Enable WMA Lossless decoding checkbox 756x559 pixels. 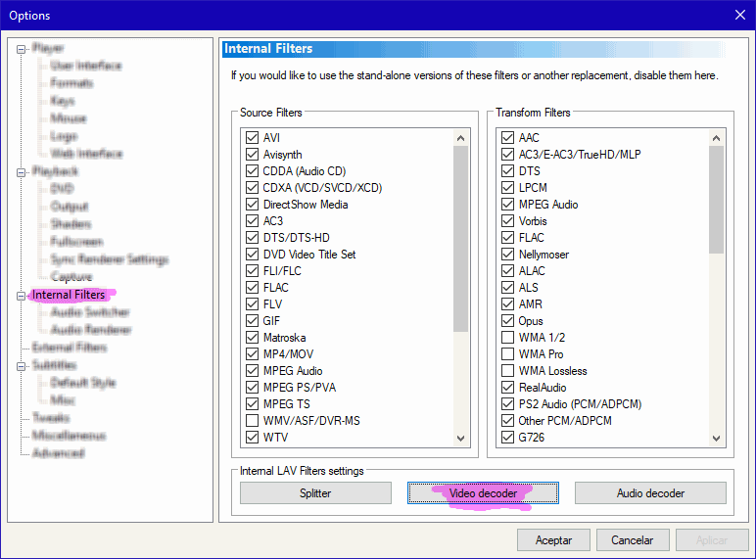click(x=507, y=371)
